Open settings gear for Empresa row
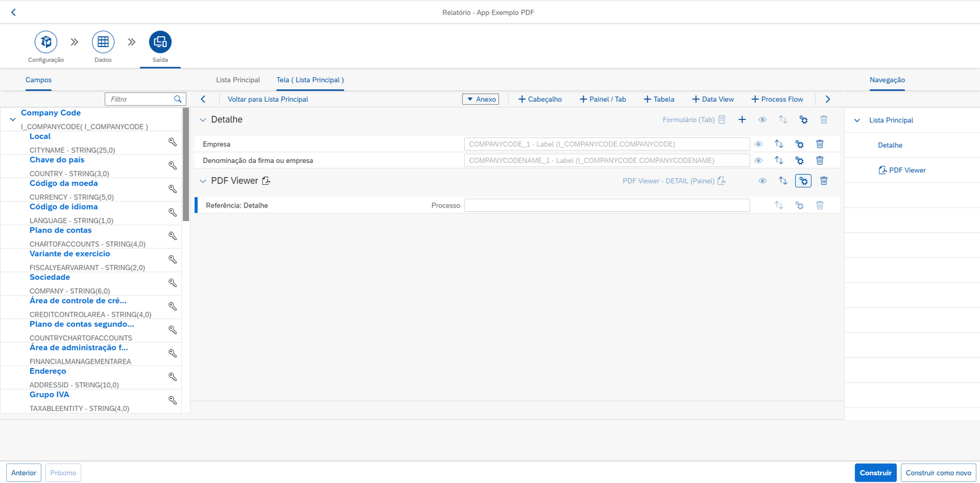Screen dimensions: 980x483 click(799, 144)
